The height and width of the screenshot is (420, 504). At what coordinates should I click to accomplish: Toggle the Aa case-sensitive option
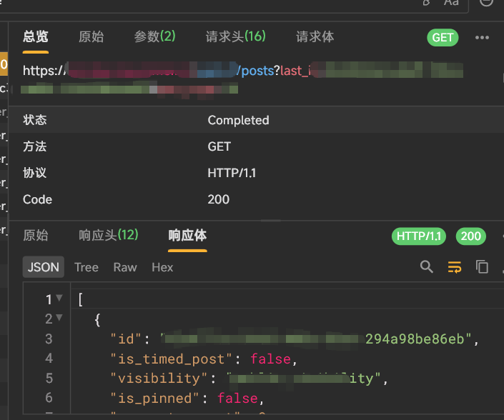point(451,3)
